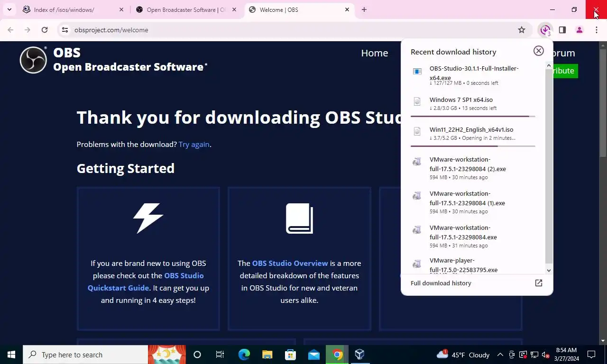Show hidden system tray icons chevron
Image resolution: width=607 pixels, height=364 pixels.
coord(500,355)
